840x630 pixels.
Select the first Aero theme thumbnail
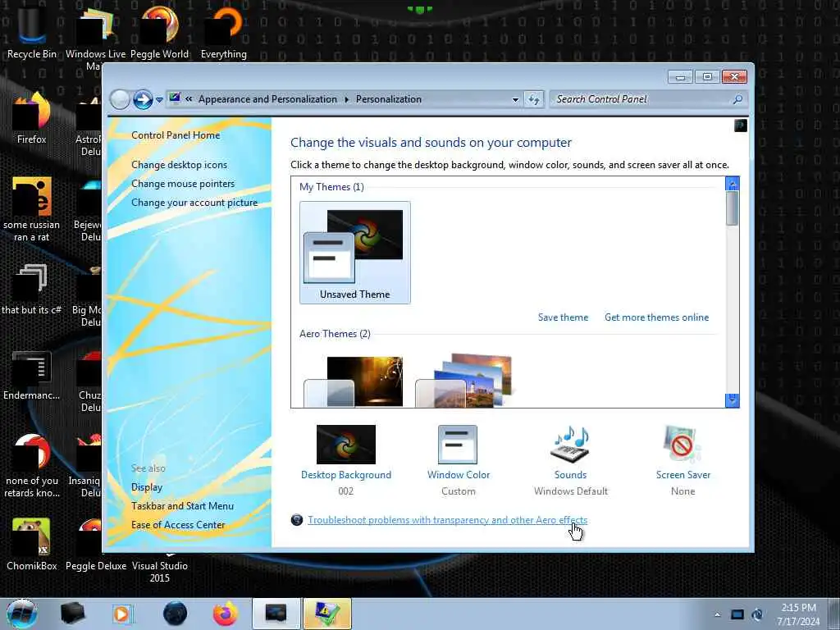(354, 381)
